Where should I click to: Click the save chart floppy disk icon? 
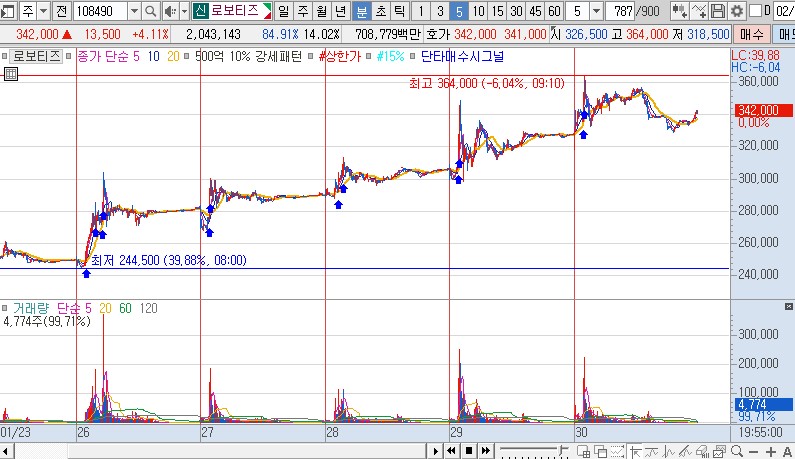tap(717, 11)
